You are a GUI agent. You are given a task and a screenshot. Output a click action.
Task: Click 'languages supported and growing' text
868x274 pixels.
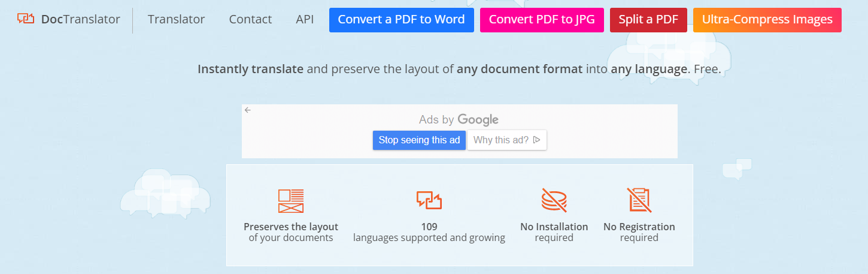pos(429,238)
